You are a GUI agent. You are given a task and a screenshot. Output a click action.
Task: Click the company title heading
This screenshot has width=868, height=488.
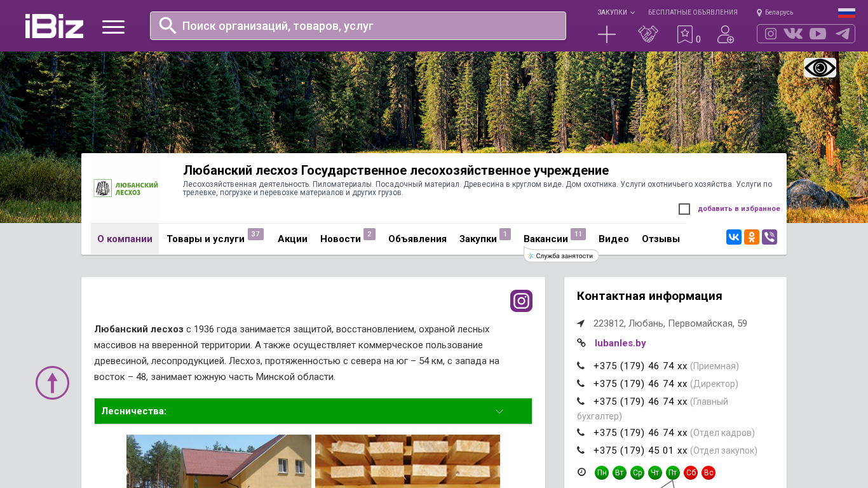click(396, 170)
